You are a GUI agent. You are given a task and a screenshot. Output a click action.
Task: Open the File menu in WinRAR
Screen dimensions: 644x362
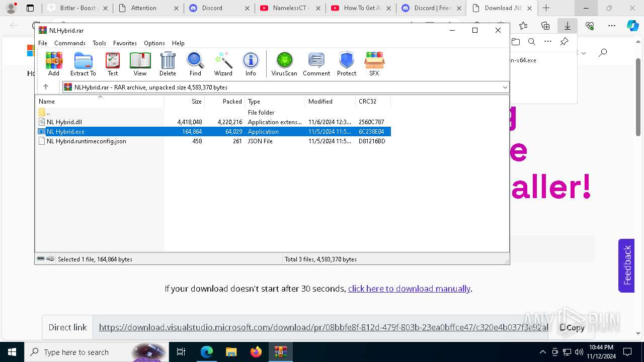[43, 43]
